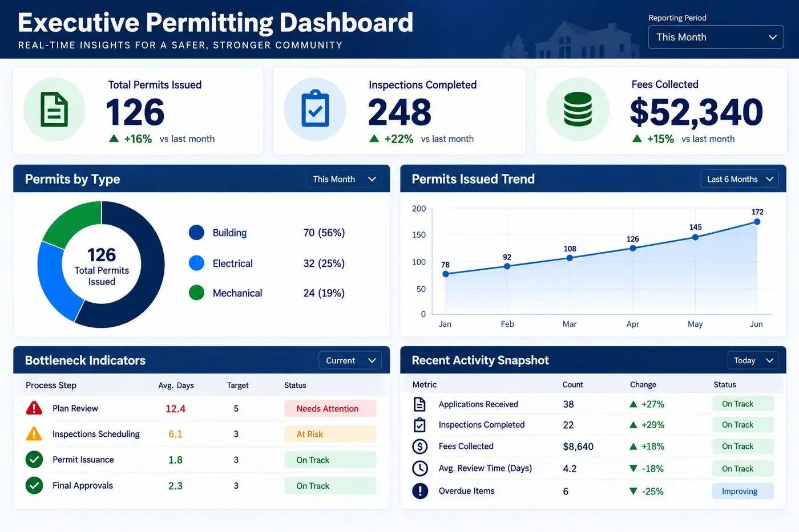799x532 pixels.
Task: Click the bright blue Electrical legend dot
Action: (196, 263)
